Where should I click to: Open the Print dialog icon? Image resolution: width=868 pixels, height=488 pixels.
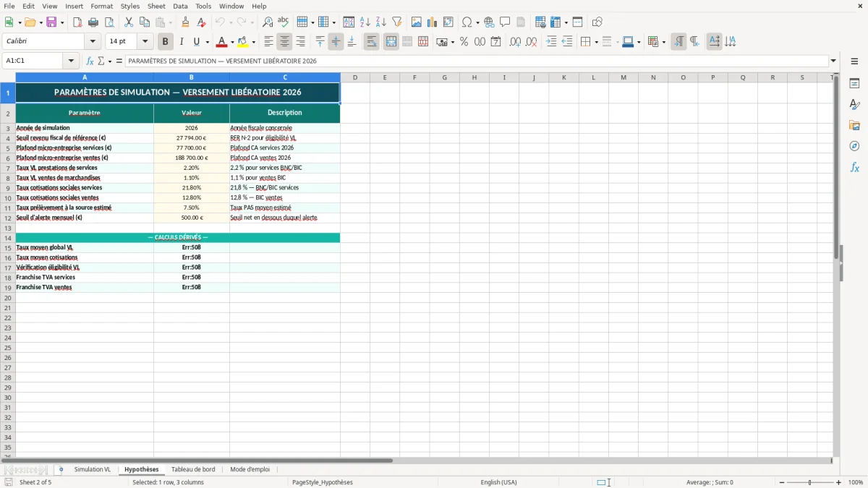coord(93,22)
